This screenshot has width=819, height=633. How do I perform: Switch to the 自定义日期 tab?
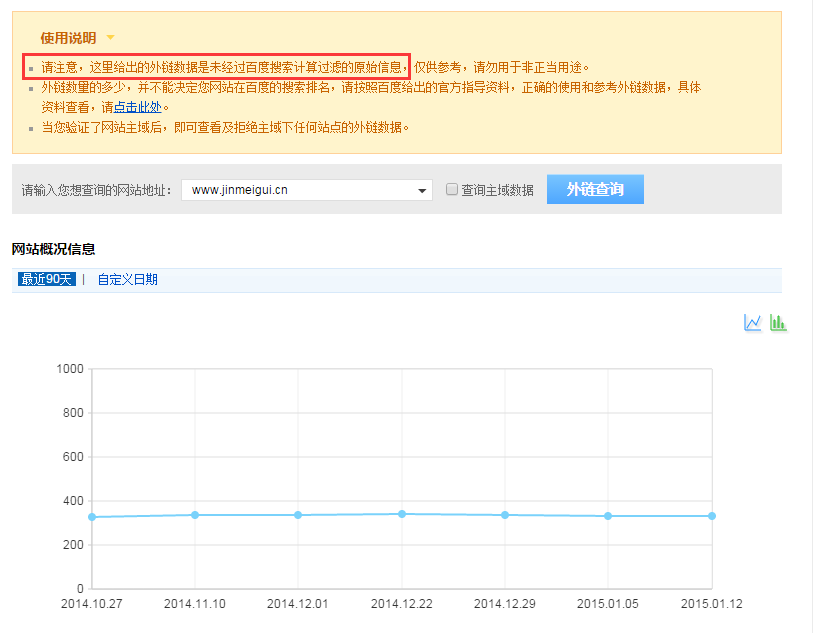point(127,279)
